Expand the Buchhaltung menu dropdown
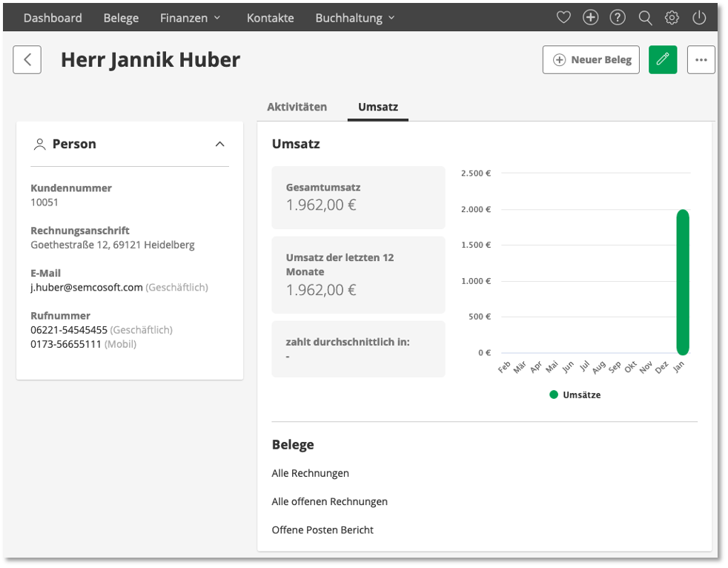 (354, 18)
